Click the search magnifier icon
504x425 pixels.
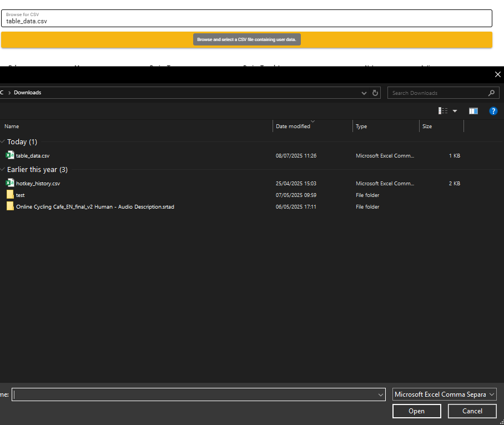(x=491, y=93)
